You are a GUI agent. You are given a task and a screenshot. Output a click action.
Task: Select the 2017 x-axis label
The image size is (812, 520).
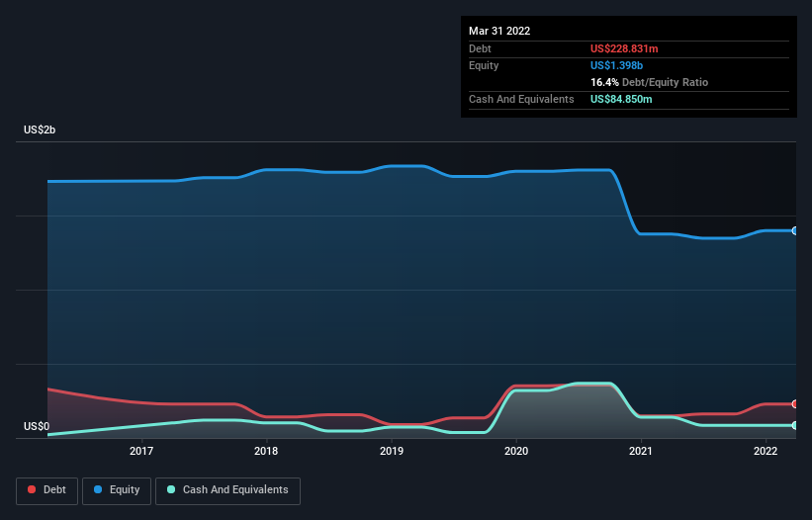(x=141, y=451)
